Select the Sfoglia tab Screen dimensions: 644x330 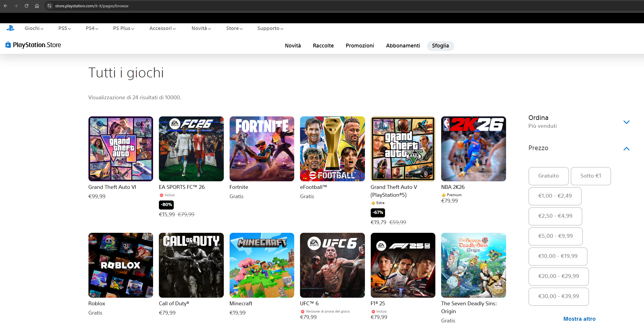coord(440,46)
